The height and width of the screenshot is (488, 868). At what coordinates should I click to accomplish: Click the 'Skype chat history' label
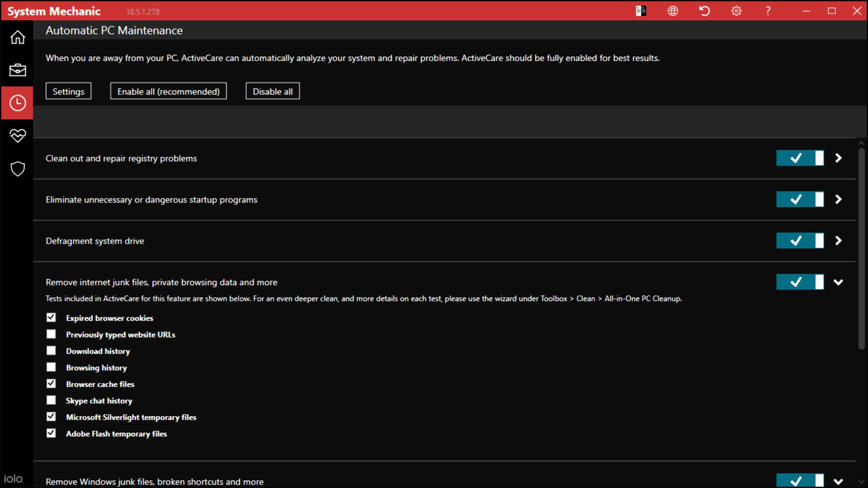click(99, 401)
